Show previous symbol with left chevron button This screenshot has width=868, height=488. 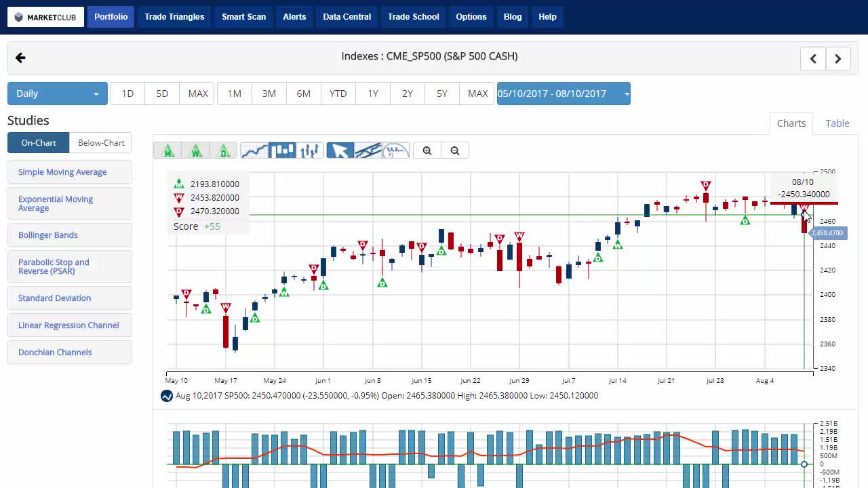pyautogui.click(x=813, y=59)
